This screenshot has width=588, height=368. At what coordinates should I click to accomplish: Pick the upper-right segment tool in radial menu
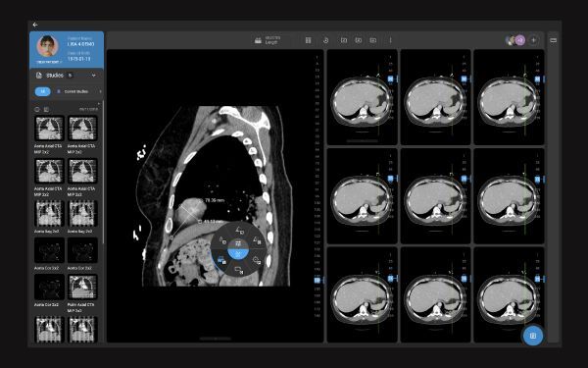pyautogui.click(x=257, y=240)
